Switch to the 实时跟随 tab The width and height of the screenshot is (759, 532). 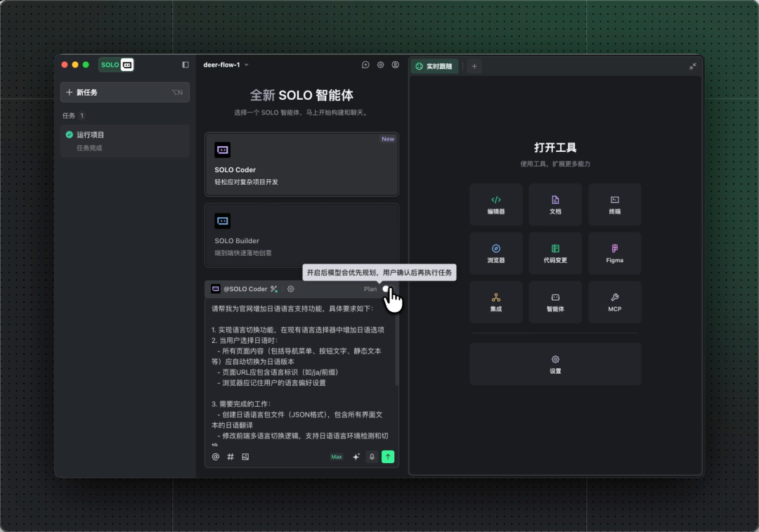click(x=434, y=66)
